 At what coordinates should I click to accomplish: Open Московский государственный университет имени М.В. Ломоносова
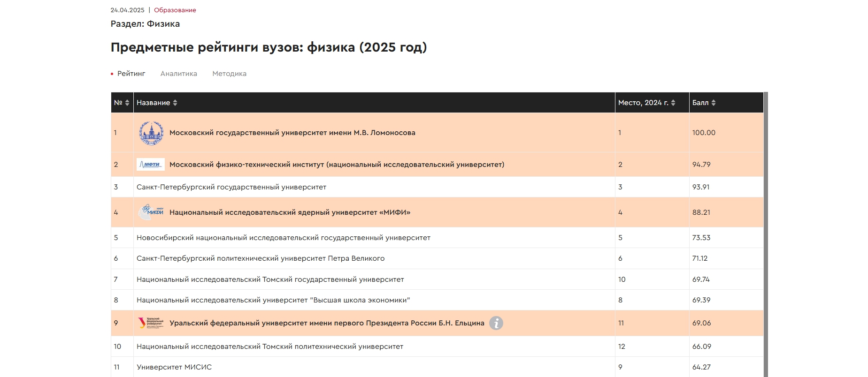click(x=292, y=133)
